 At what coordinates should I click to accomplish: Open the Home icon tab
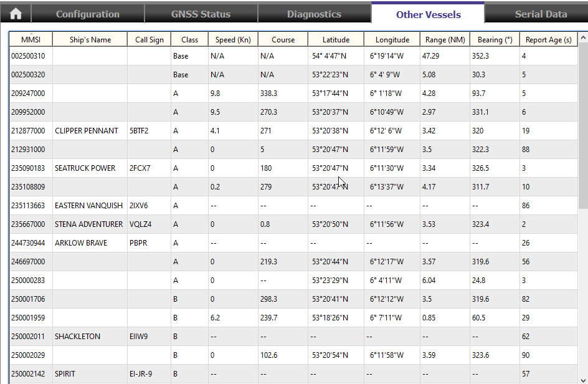coord(16,14)
